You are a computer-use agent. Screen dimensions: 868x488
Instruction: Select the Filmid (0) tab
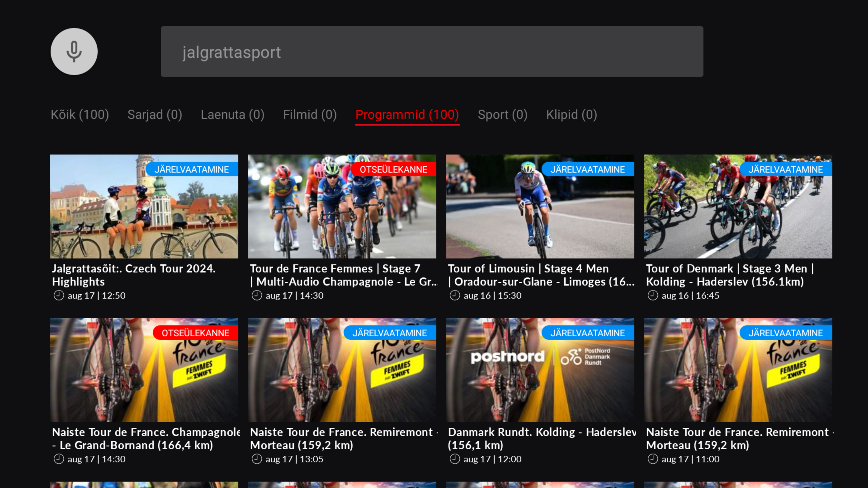[310, 115]
